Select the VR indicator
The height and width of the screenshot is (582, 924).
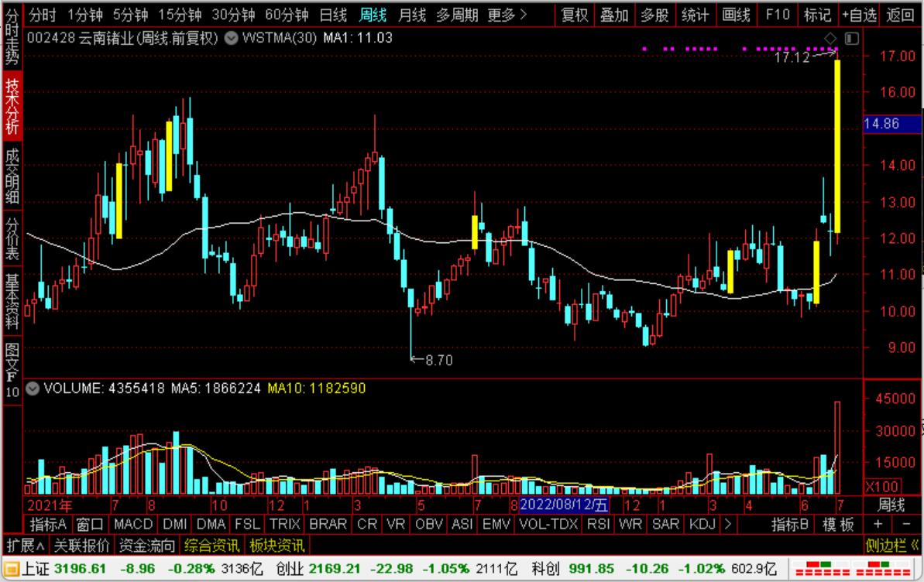point(396,524)
